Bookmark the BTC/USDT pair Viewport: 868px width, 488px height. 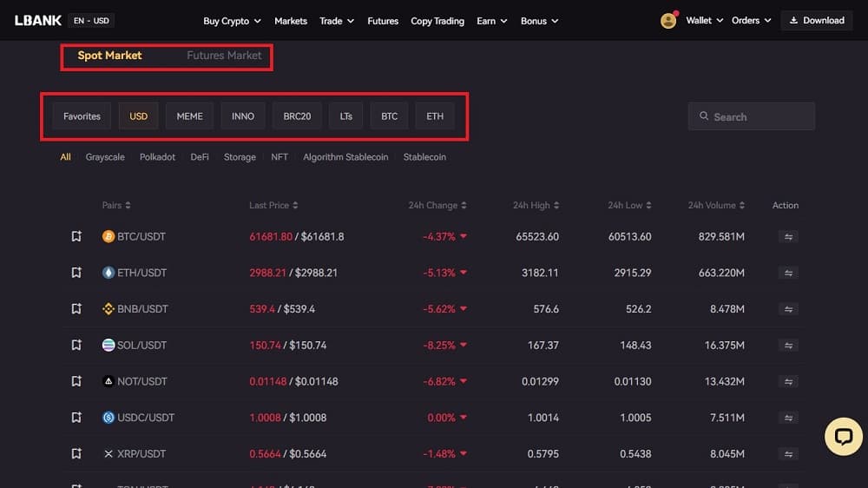(76, 236)
